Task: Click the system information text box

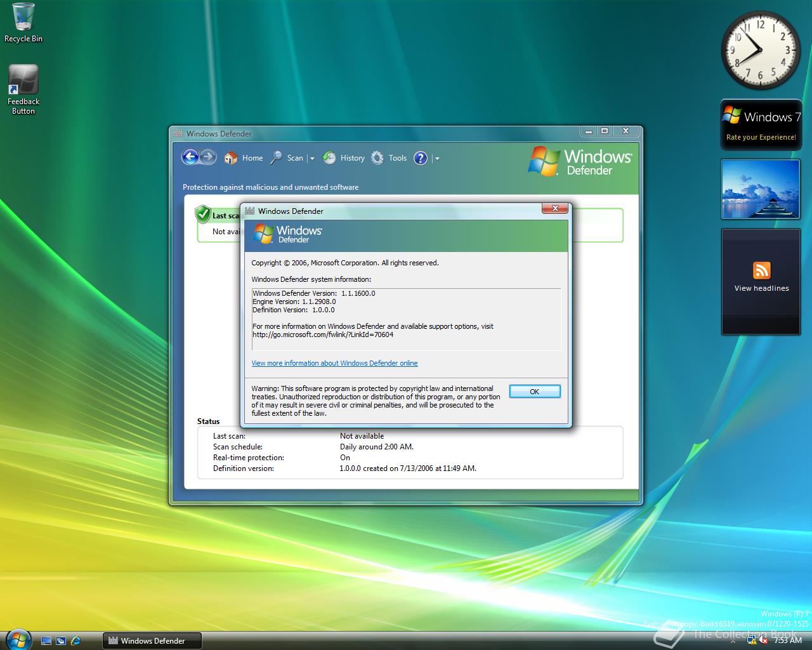Action: 406,319
